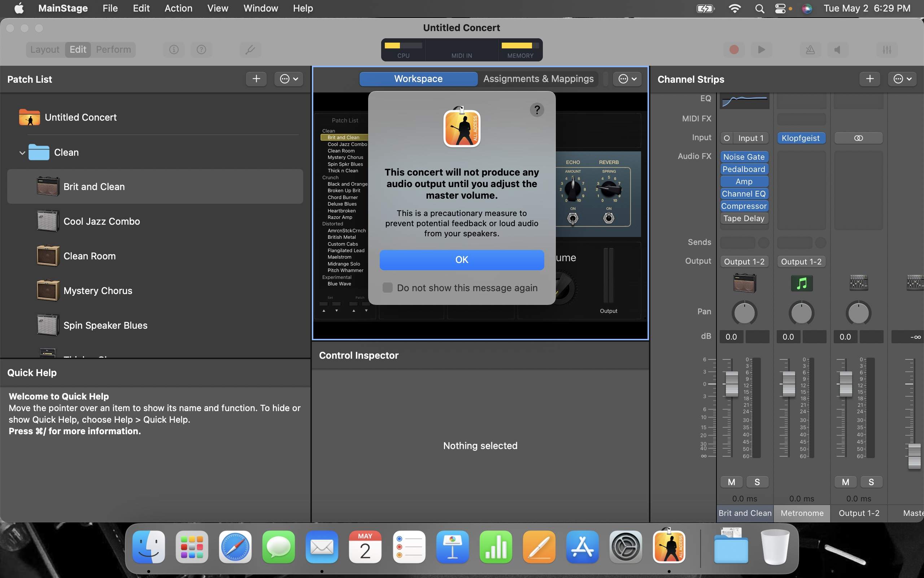
Task: Select the Cool Jazz Combo patch
Action: tap(155, 221)
